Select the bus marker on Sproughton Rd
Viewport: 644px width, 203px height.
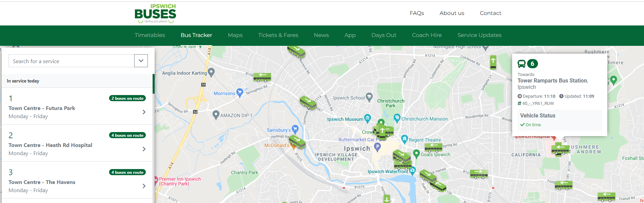(x=262, y=77)
